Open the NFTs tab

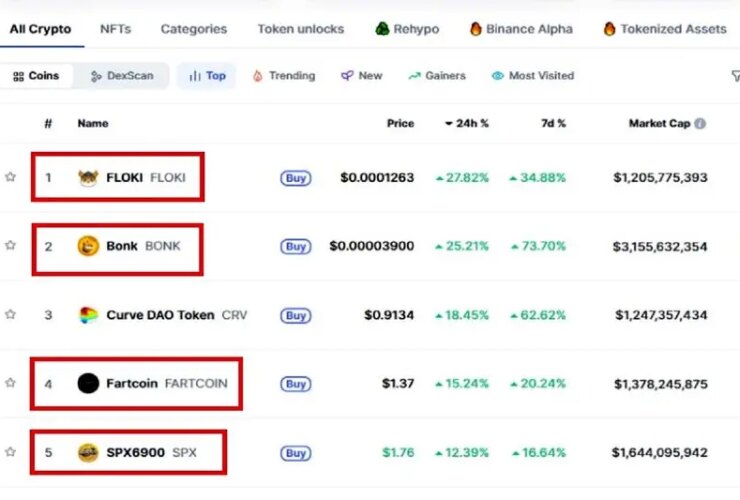pos(116,29)
